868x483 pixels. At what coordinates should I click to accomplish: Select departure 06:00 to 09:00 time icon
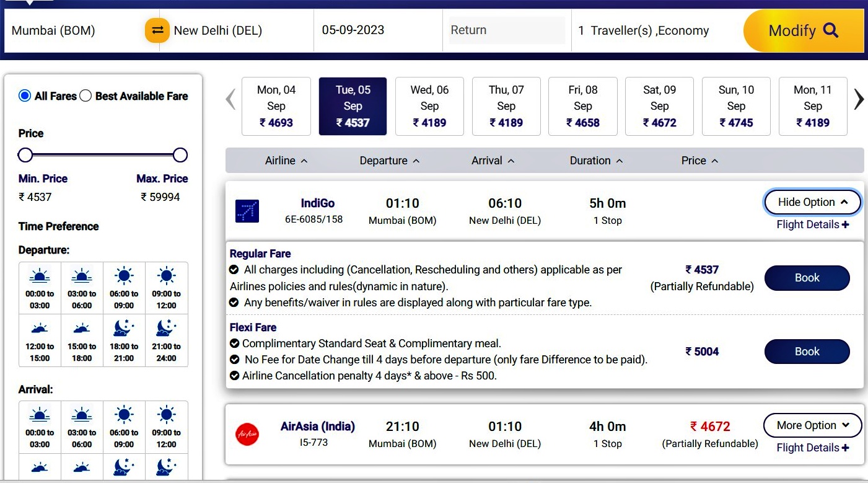click(x=124, y=277)
